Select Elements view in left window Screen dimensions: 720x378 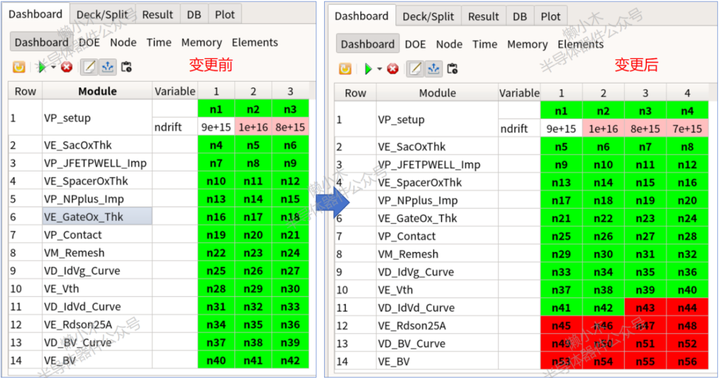(255, 42)
